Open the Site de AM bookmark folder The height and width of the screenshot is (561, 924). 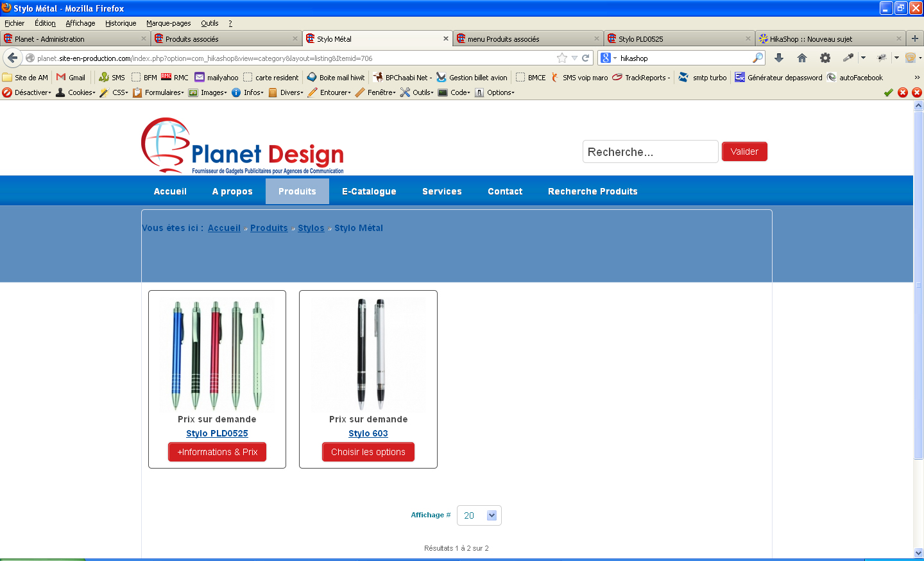[25, 77]
